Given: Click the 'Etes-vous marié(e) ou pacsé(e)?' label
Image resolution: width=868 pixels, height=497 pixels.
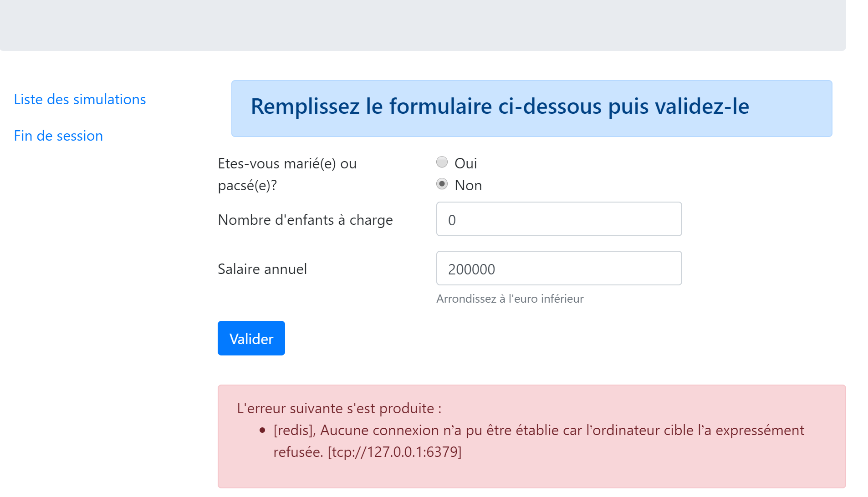Looking at the screenshot, I should [287, 174].
